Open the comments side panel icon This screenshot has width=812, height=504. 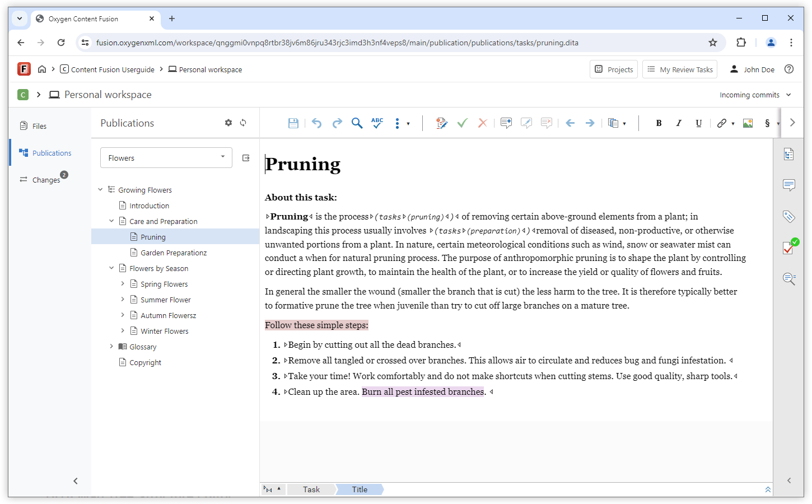pos(788,185)
